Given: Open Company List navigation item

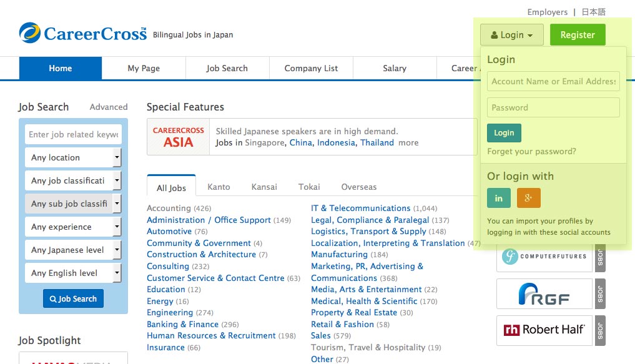Looking at the screenshot, I should coord(311,69).
